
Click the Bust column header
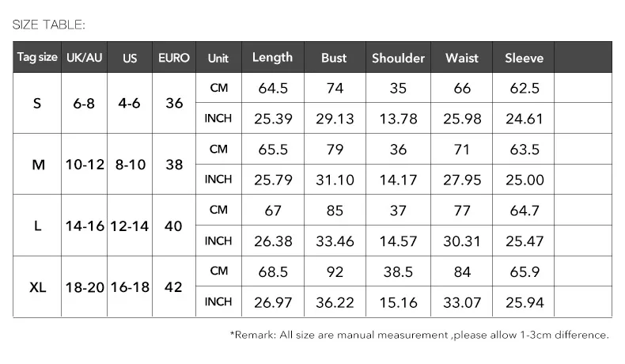pyautogui.click(x=335, y=59)
